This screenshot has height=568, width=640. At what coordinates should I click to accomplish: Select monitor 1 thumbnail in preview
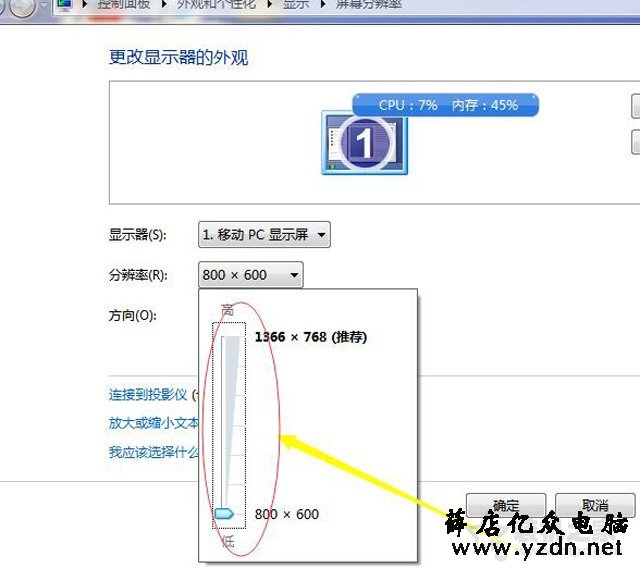(364, 143)
